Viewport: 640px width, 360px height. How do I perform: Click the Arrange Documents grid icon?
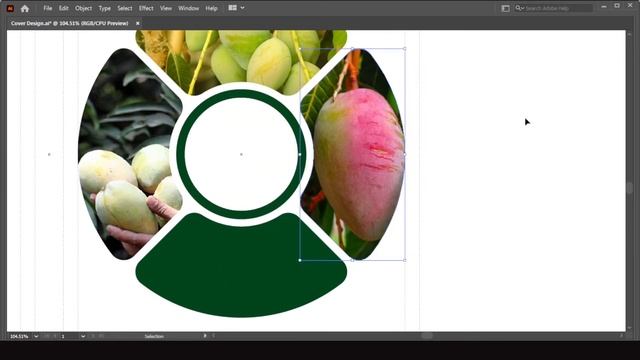(x=233, y=8)
